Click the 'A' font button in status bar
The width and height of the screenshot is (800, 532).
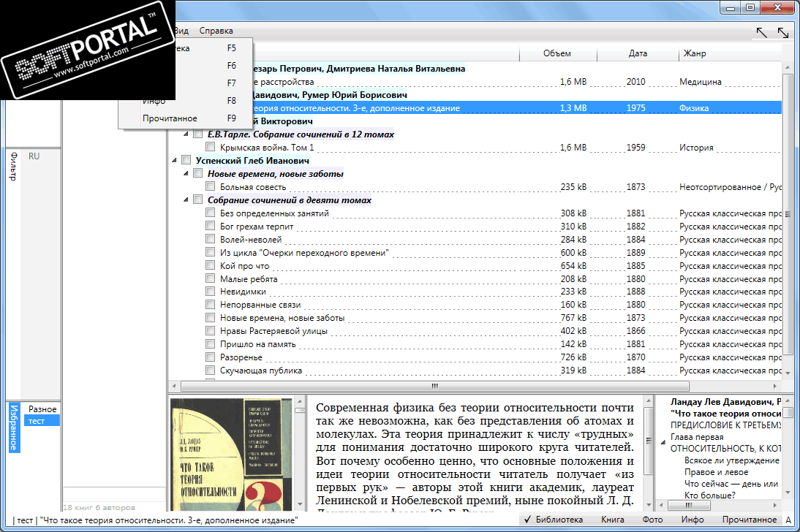pyautogui.click(x=788, y=520)
